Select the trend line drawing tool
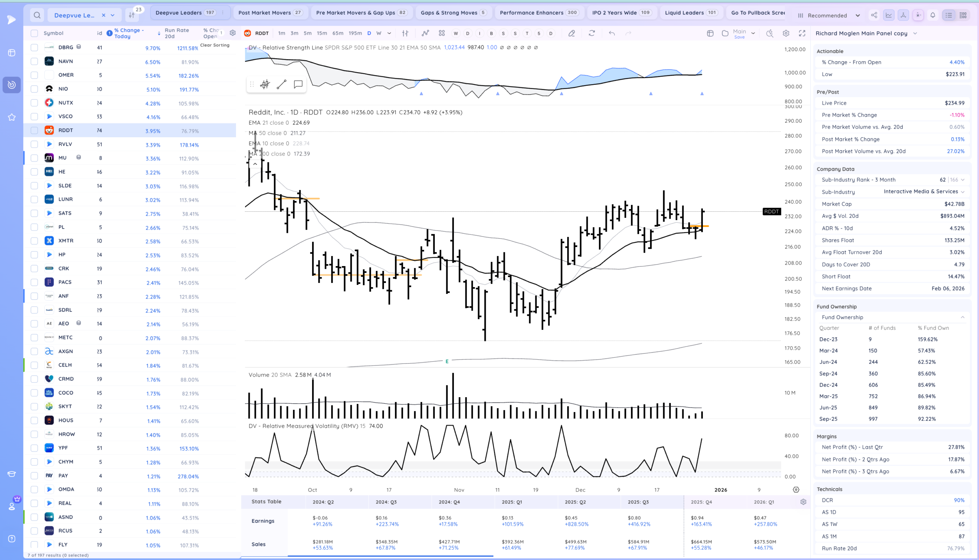 coord(281,84)
